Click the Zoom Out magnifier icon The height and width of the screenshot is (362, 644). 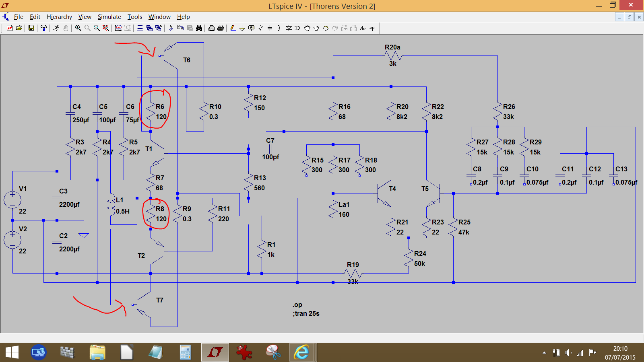coord(97,28)
